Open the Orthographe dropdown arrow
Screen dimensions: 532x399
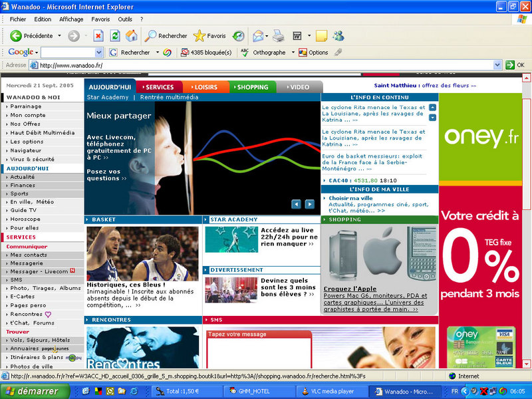(x=293, y=53)
